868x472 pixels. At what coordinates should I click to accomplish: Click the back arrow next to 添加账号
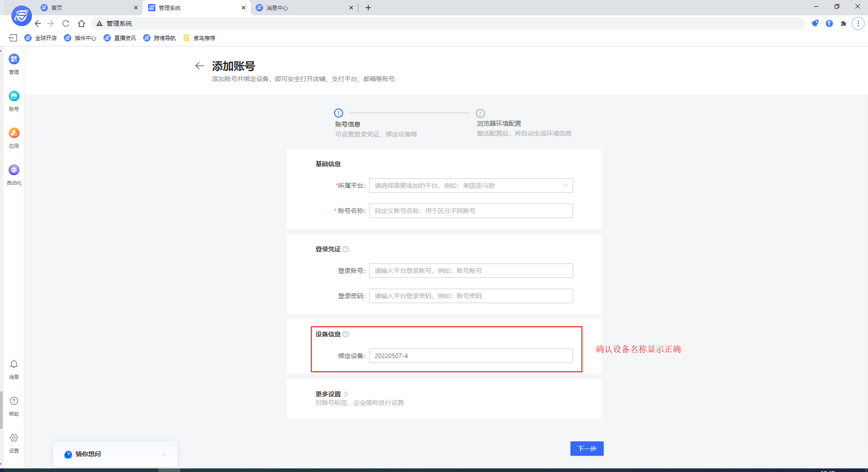coord(199,66)
